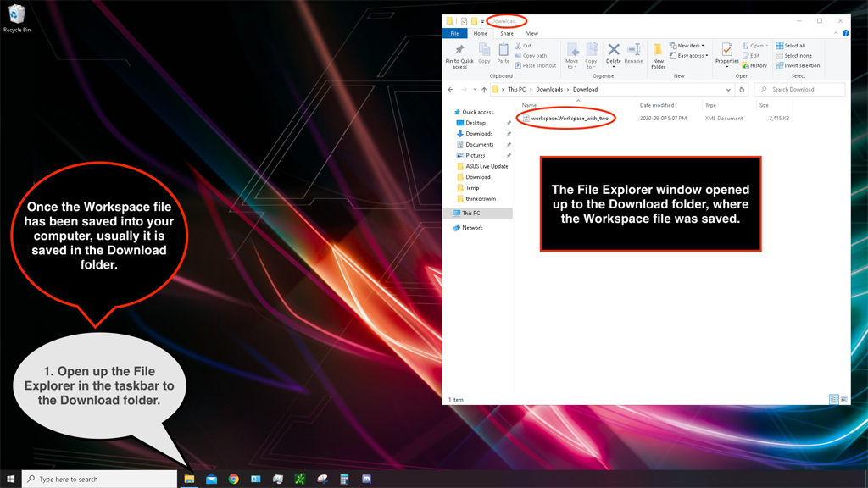Click the taskbar search box

(99, 480)
